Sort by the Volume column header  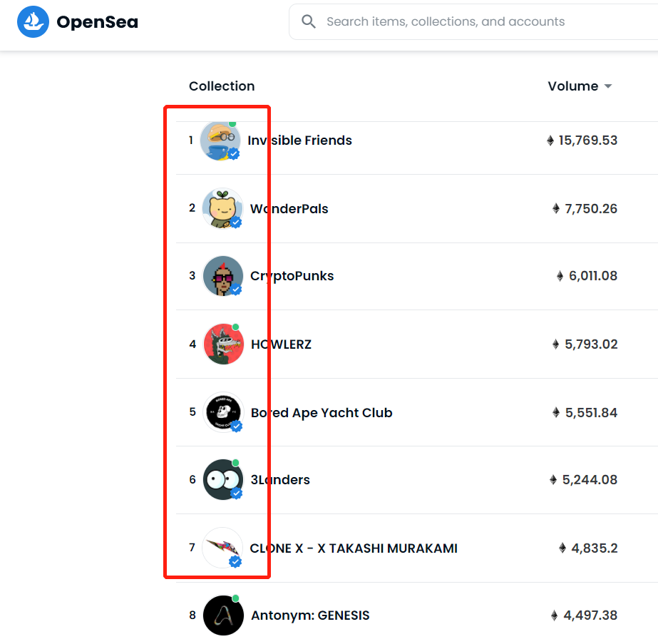[x=573, y=86]
